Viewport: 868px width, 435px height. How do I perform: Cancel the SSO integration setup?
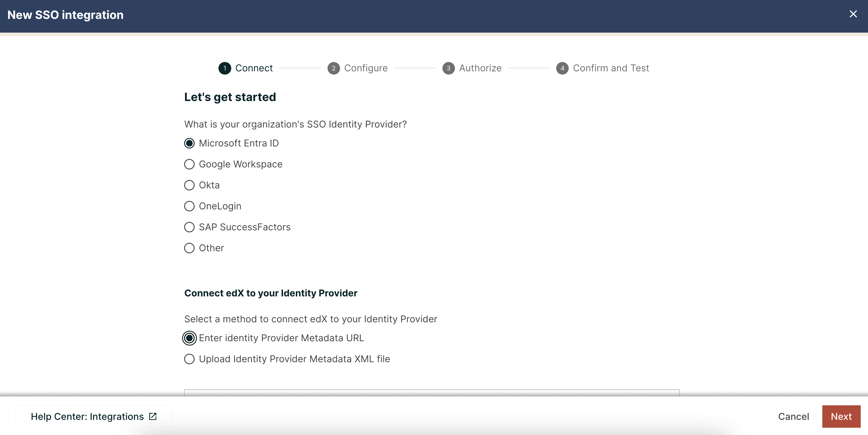click(x=794, y=416)
